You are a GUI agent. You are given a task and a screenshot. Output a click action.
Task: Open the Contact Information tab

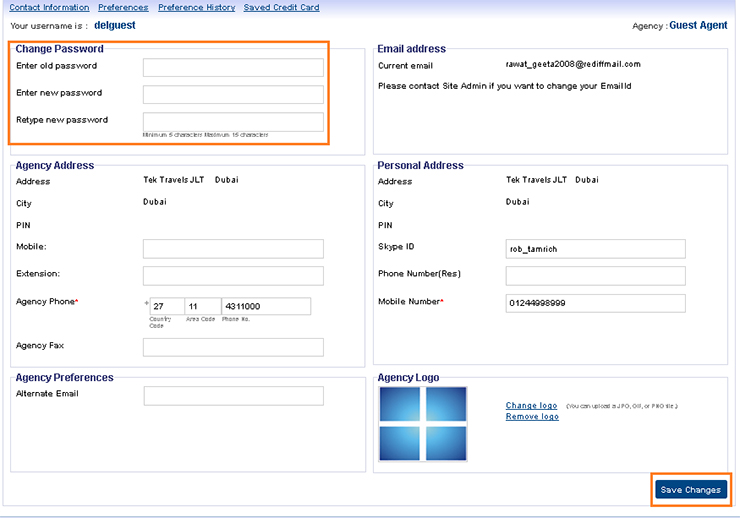coord(49,8)
